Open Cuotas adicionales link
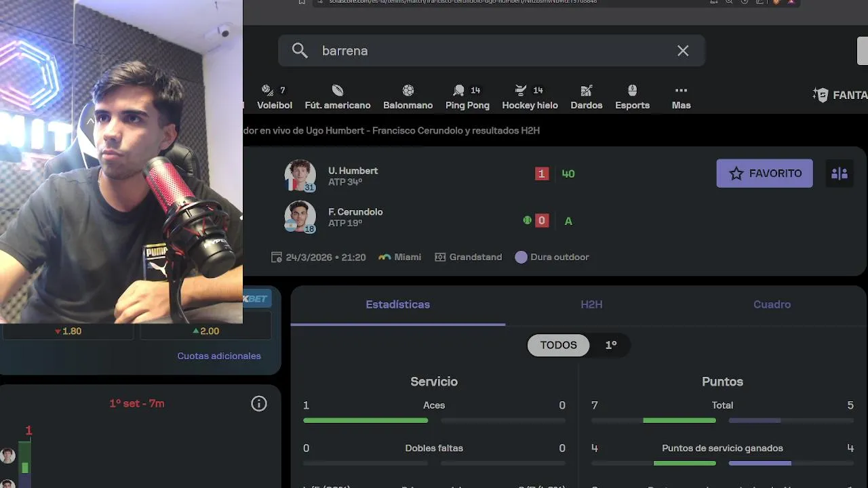The height and width of the screenshot is (488, 868). (x=219, y=356)
